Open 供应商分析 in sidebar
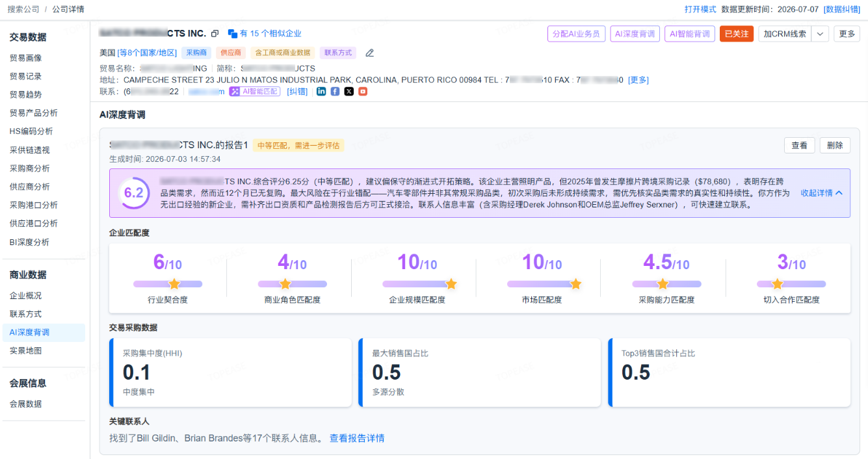868x459 pixels. [29, 187]
